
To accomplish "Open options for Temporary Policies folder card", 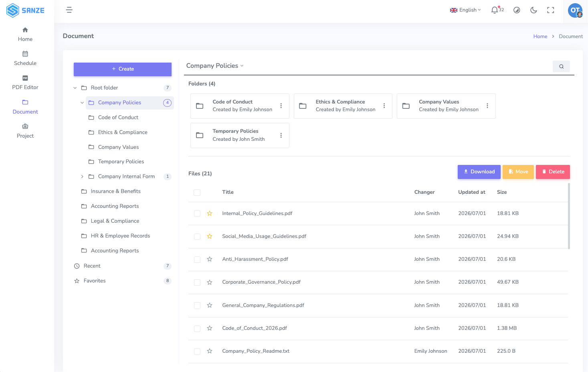I will [281, 136].
